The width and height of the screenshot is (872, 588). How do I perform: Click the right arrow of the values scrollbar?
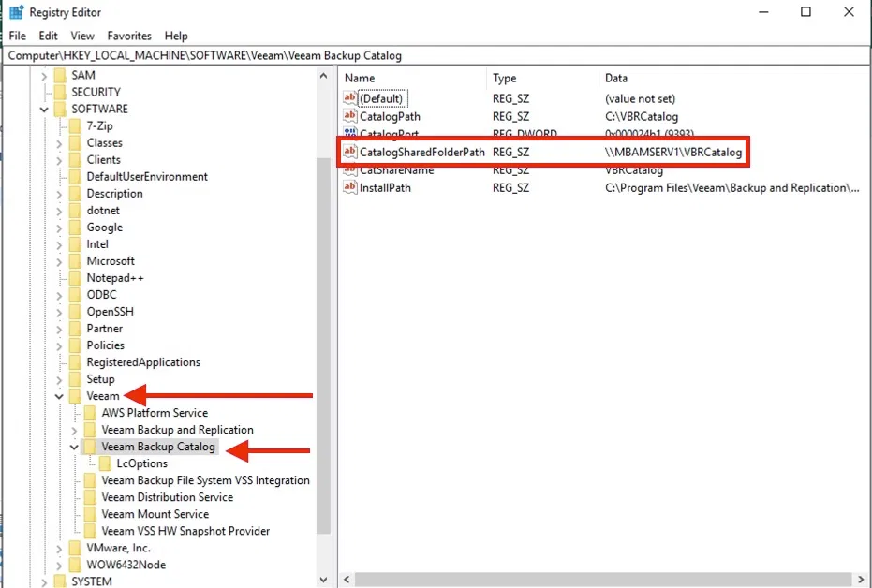[863, 580]
